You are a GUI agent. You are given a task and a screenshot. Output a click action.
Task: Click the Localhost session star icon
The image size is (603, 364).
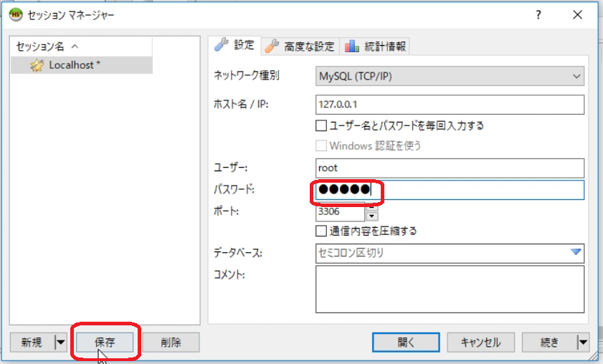pyautogui.click(x=37, y=65)
